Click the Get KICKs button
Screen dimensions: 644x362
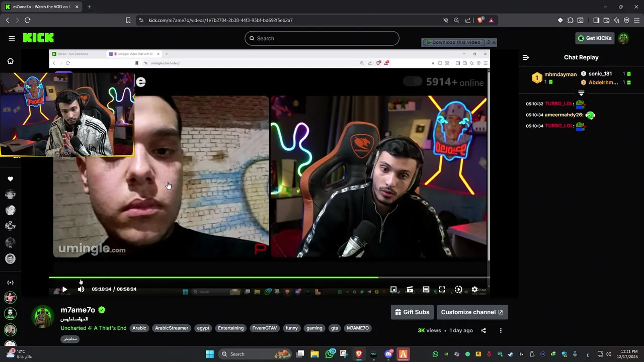point(595,38)
